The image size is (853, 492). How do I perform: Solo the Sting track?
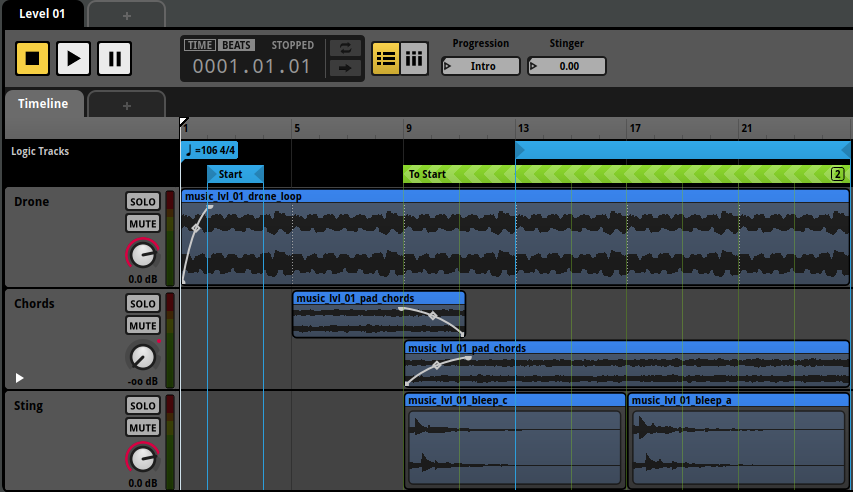(x=143, y=405)
